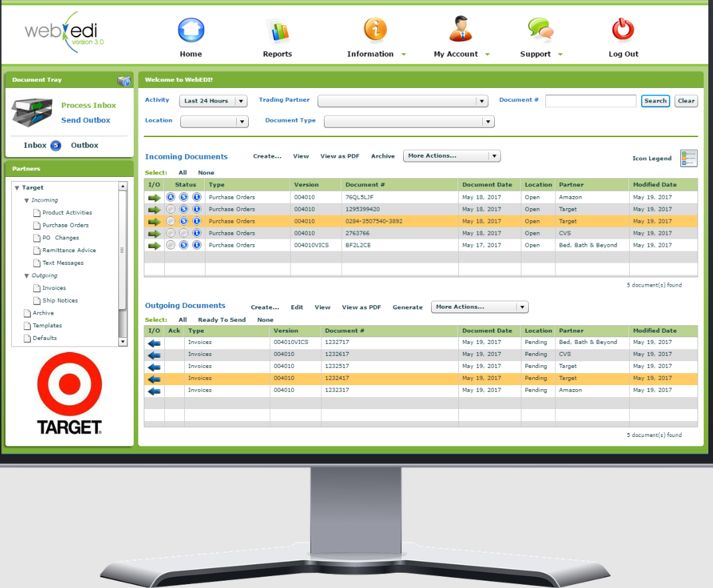Click the info status icon for 2763766
Image resolution: width=713 pixels, height=588 pixels.
(197, 233)
